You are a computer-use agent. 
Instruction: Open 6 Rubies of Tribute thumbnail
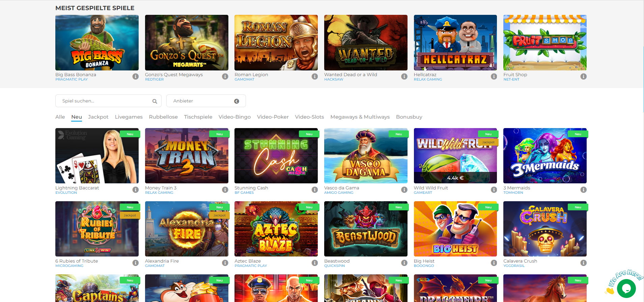point(97,229)
